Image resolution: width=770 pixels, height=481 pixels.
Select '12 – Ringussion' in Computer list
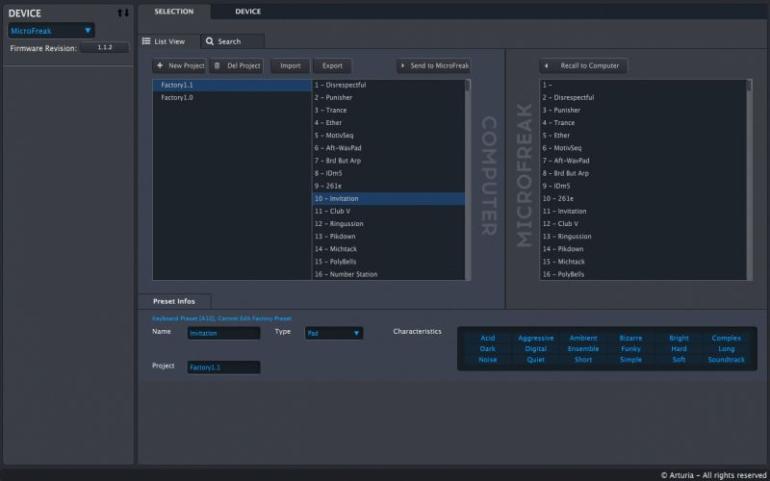coord(388,224)
